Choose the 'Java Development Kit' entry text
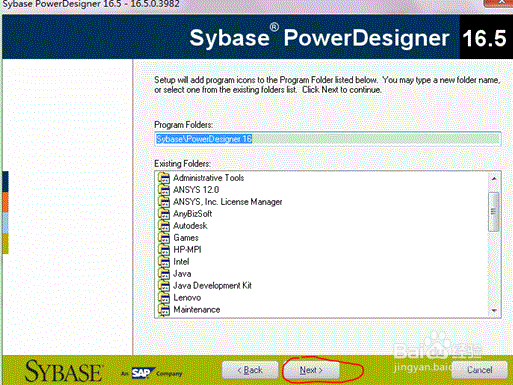The width and height of the screenshot is (513, 385). point(212,286)
